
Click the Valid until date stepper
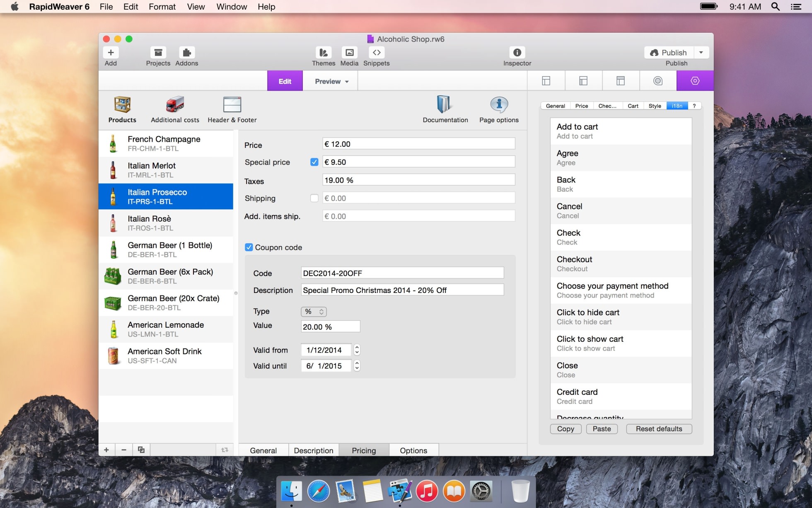point(357,365)
